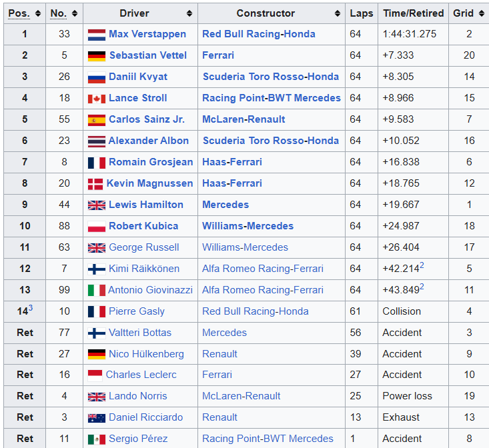Viewport: 489px width, 448px height.
Task: Open footnote 3 beside position 14
Action: click(x=31, y=308)
